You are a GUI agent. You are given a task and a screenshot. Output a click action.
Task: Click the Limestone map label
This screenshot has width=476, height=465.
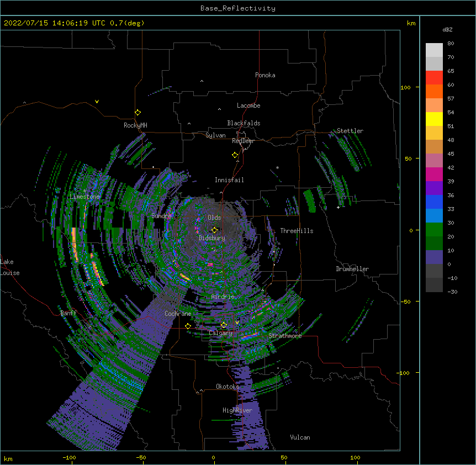[x=84, y=197]
